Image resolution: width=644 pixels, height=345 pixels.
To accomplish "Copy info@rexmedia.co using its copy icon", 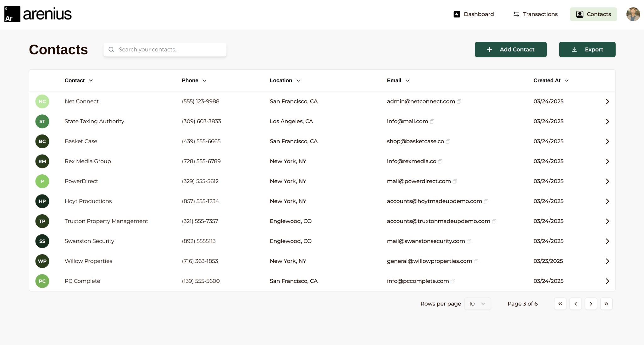I will point(441,162).
